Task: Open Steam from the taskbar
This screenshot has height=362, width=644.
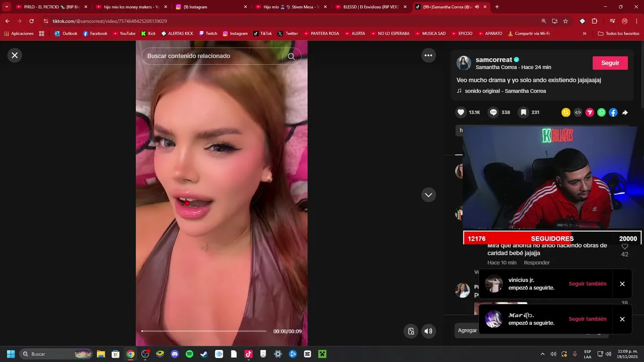Action: (x=204, y=354)
